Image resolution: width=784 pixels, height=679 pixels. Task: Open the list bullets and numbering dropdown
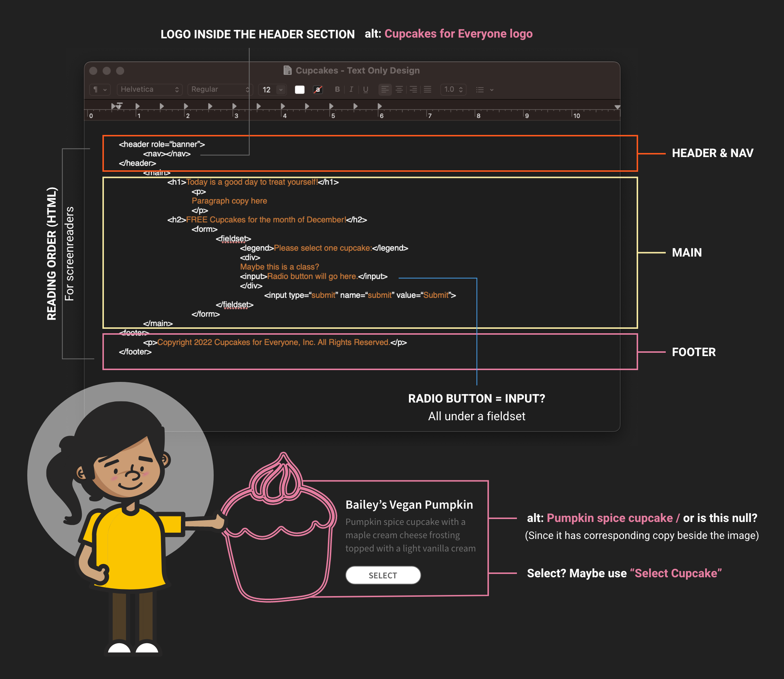pyautogui.click(x=484, y=90)
